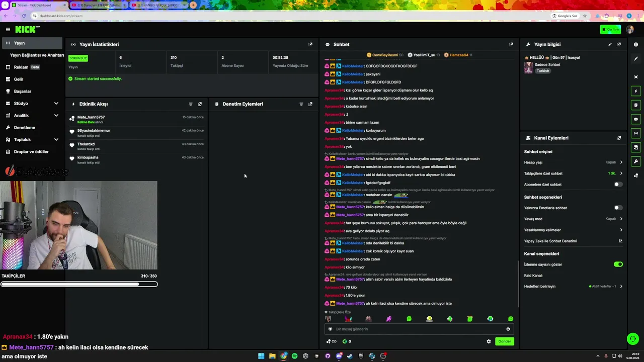Click the KICK logo in the header
The image size is (644, 362).
25,30
